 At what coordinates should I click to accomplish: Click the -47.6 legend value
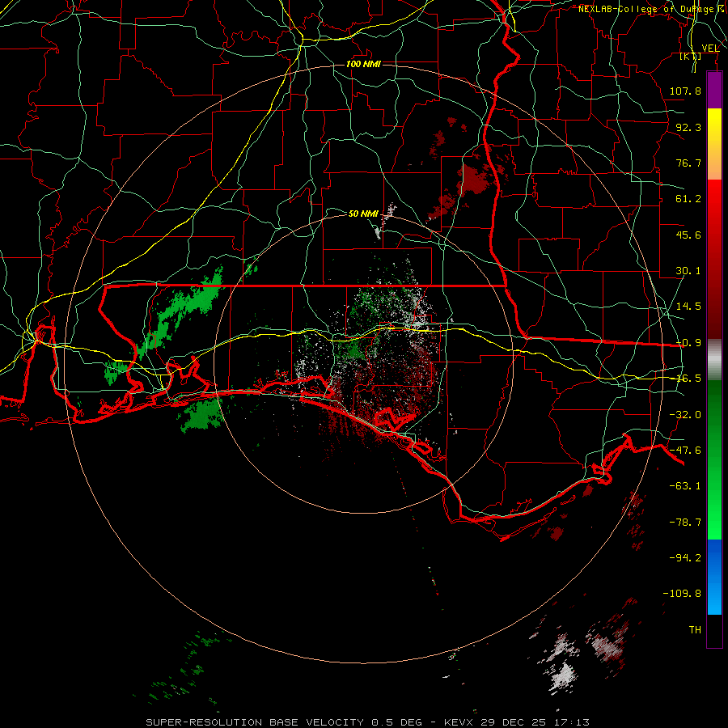685,451
